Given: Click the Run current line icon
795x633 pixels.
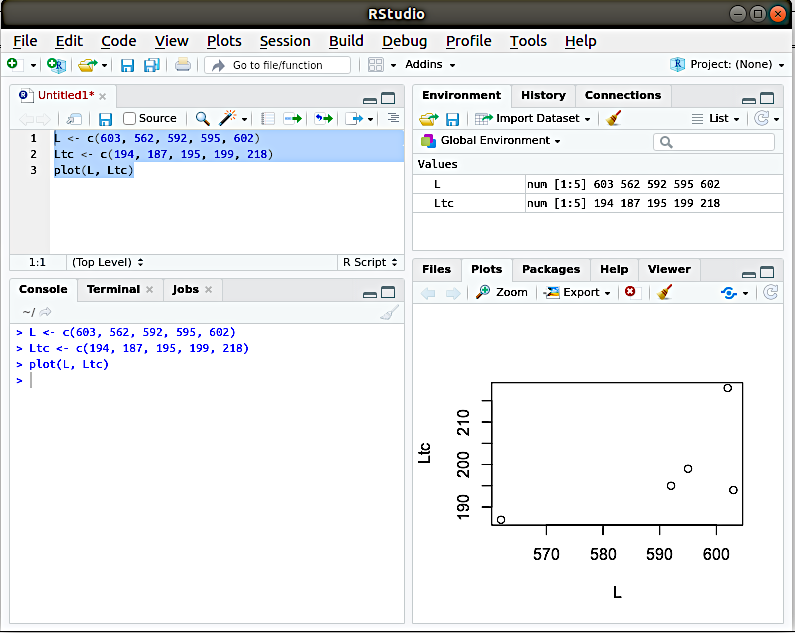Looking at the screenshot, I should pyautogui.click(x=293, y=119).
